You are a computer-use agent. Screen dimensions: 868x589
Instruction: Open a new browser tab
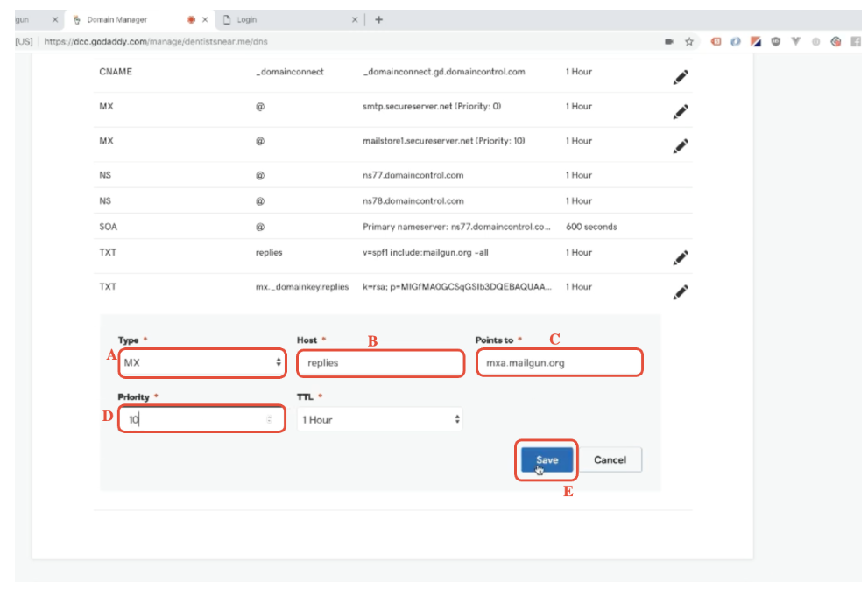pyautogui.click(x=378, y=19)
